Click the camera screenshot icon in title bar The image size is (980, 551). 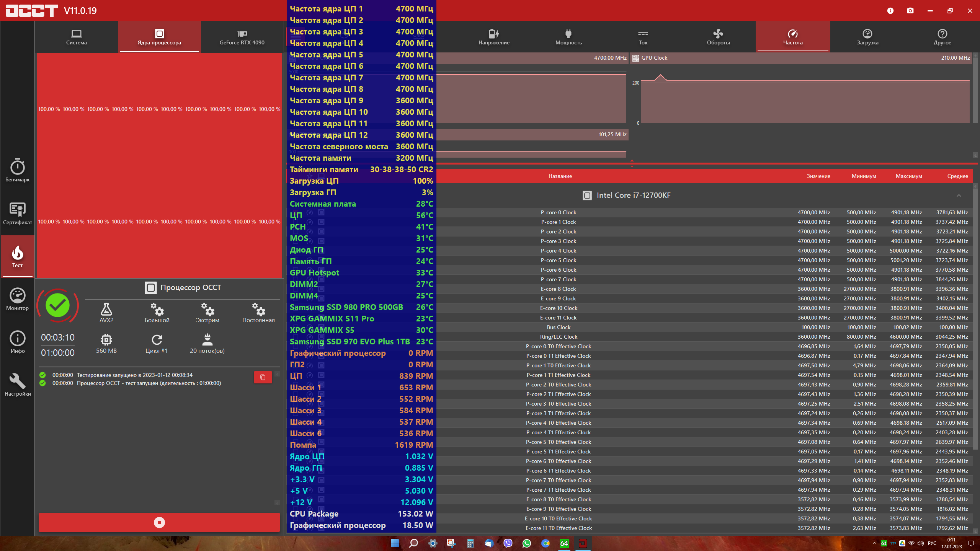910,11
